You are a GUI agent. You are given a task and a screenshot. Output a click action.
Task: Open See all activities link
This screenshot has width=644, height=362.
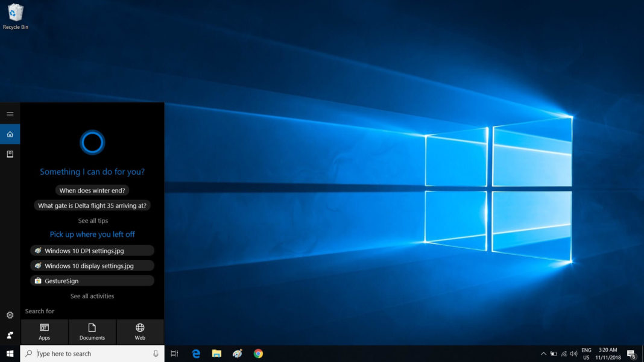[x=92, y=296]
